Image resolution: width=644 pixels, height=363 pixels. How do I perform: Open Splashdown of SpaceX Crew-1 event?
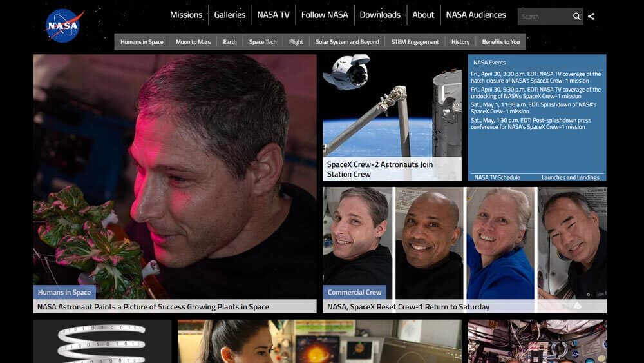click(x=533, y=108)
